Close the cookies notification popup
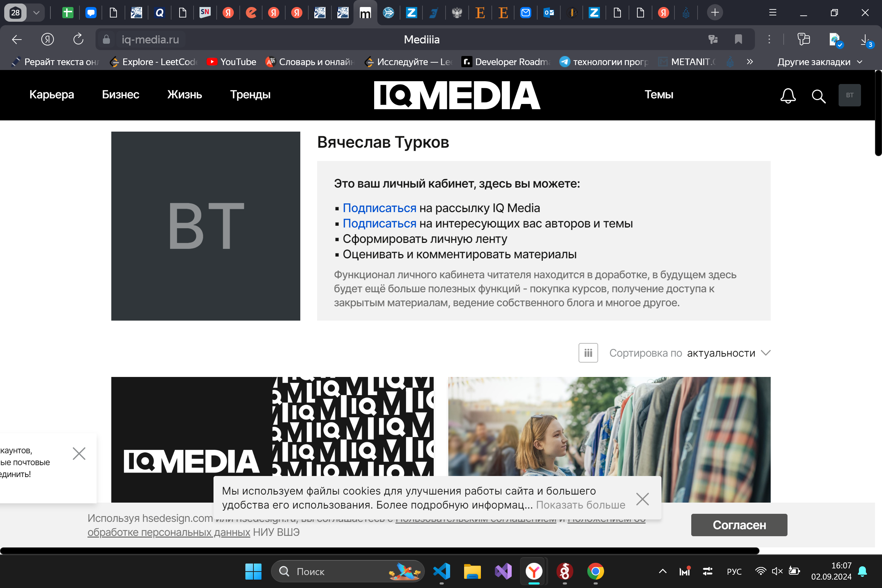Image resolution: width=882 pixels, height=588 pixels. (642, 499)
